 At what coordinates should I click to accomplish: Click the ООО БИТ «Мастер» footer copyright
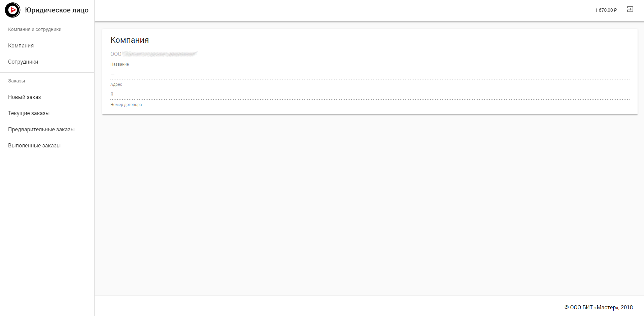pos(599,307)
